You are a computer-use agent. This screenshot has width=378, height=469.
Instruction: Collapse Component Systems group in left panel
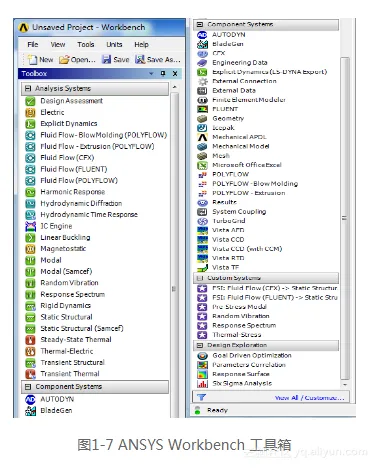tap(28, 387)
